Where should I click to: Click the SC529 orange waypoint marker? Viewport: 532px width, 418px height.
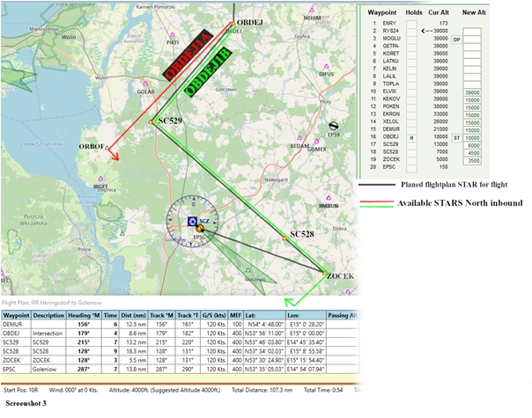point(151,121)
